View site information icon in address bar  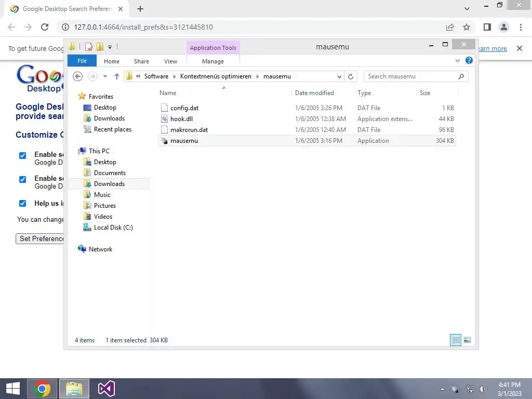click(x=65, y=27)
